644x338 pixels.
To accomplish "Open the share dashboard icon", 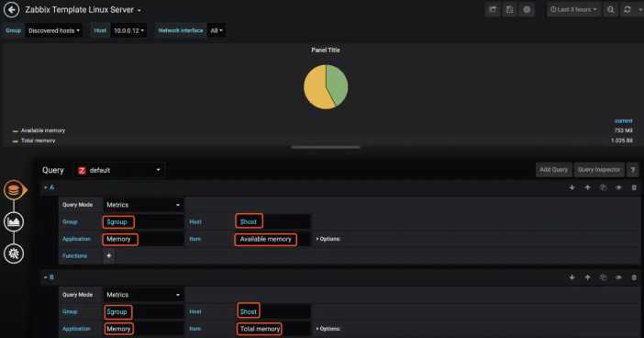I will coord(493,9).
